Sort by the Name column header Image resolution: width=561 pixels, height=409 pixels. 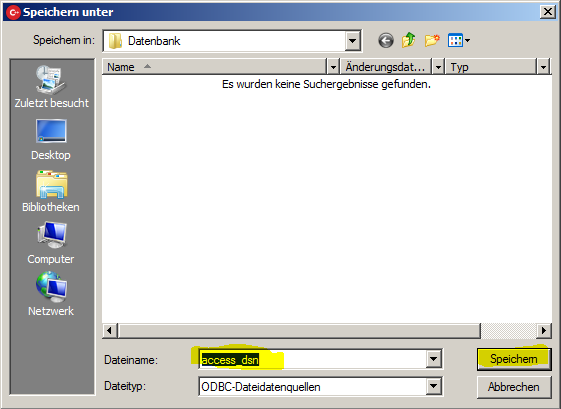pos(215,67)
